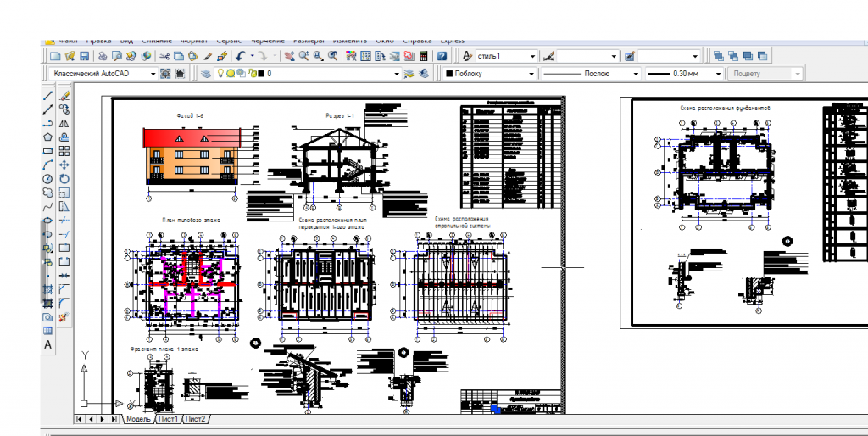
Task: Select the Polygon draw tool
Action: tap(48, 137)
